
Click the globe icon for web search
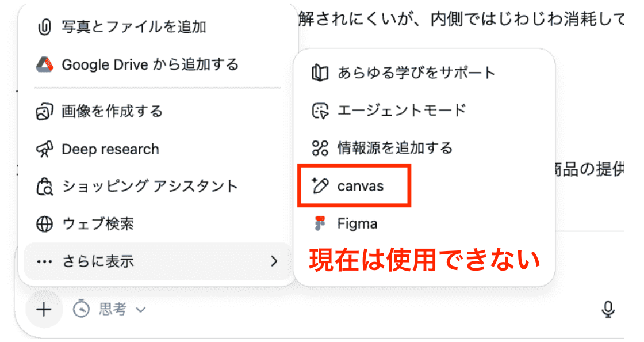44,224
